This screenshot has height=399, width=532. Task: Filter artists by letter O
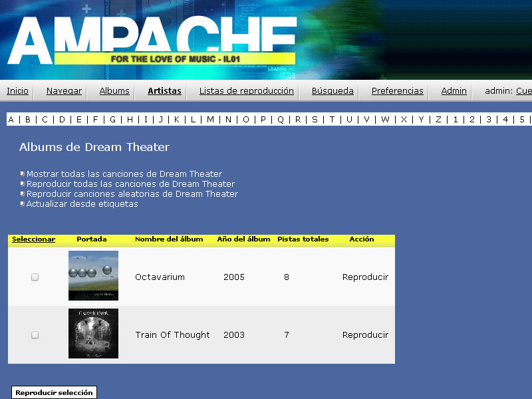[246, 120]
